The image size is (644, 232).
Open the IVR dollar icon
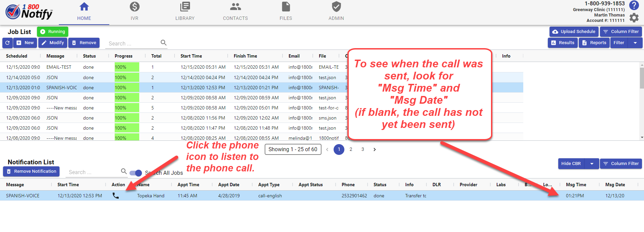click(x=135, y=7)
